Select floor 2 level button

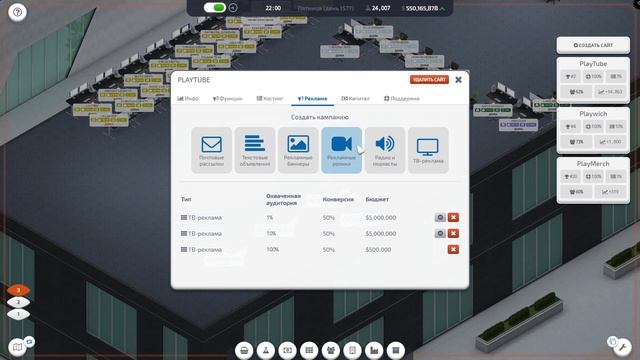(18, 302)
